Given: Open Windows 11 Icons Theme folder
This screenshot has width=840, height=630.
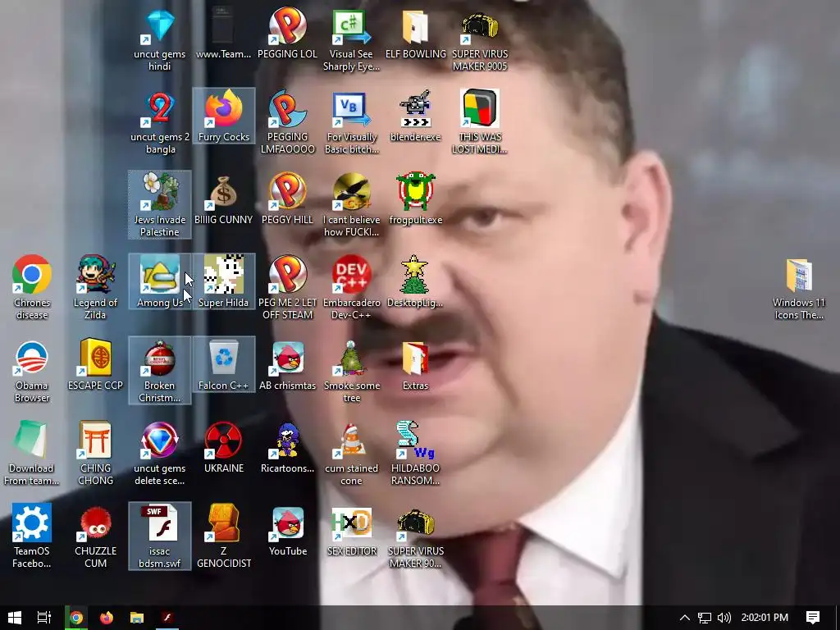Looking at the screenshot, I should tap(799, 290).
